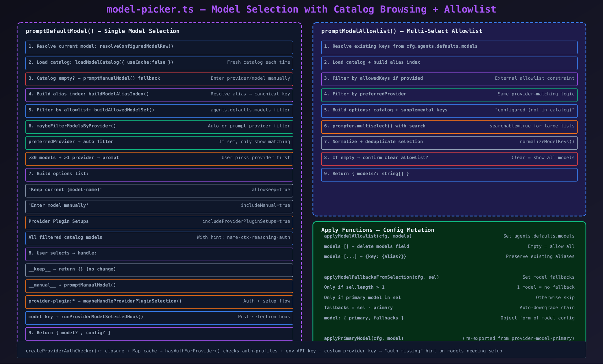
Task: Click the 'preferredProvider → auto filter' box
Action: (x=159, y=142)
